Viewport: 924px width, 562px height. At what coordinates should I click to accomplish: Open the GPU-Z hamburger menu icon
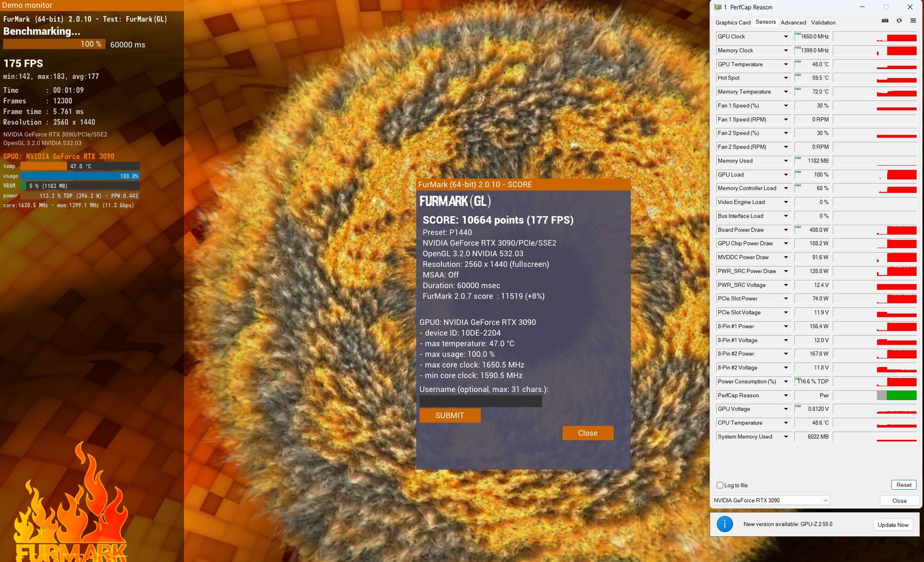point(913,20)
